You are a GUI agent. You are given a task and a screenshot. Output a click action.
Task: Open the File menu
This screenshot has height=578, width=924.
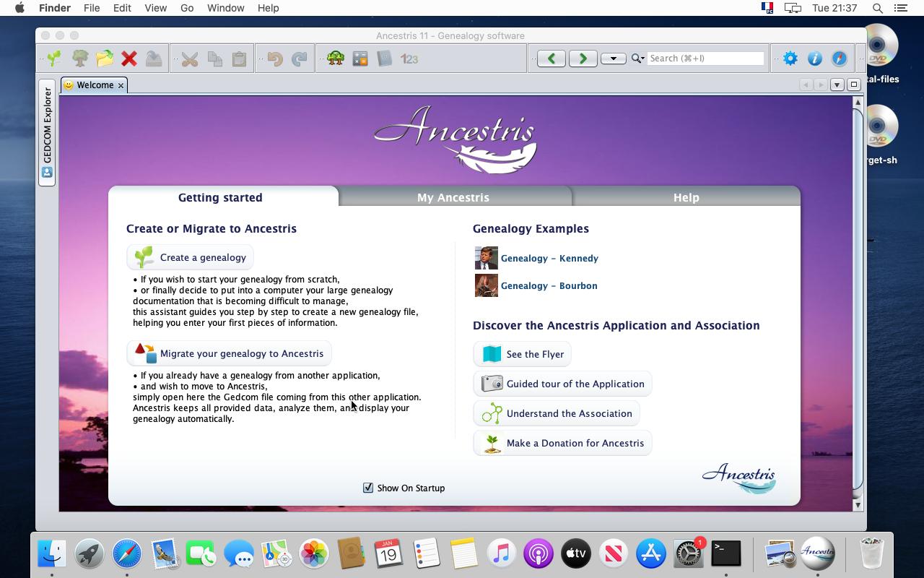(x=92, y=8)
